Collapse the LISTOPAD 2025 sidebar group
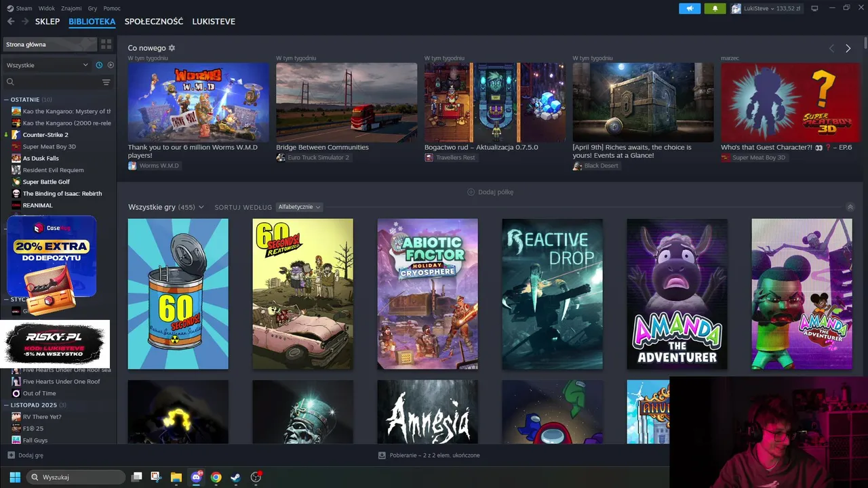 [x=7, y=405]
